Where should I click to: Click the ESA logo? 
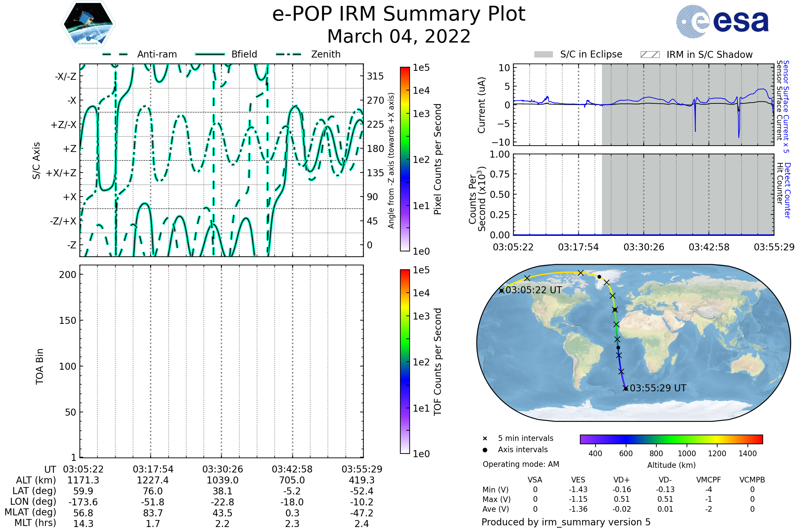722,22
